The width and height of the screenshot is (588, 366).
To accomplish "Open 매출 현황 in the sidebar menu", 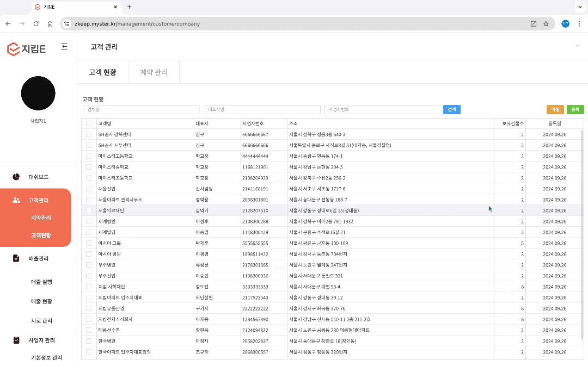I will click(41, 301).
